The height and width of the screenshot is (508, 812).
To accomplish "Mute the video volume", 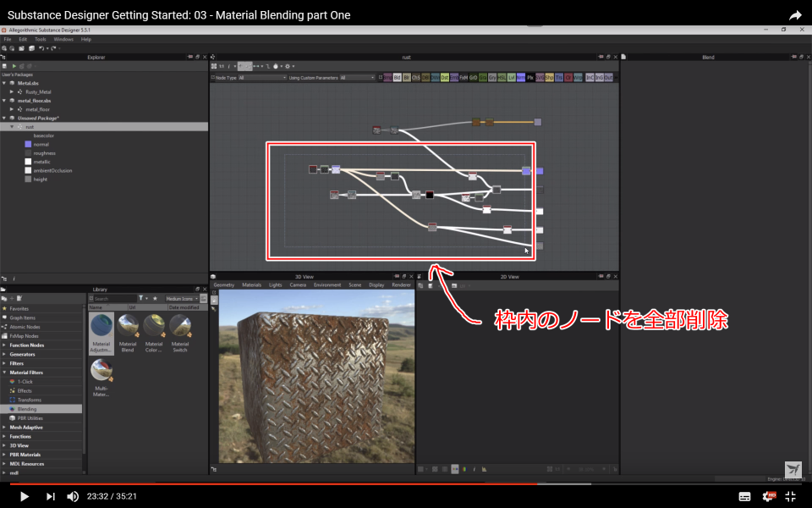I will [73, 497].
